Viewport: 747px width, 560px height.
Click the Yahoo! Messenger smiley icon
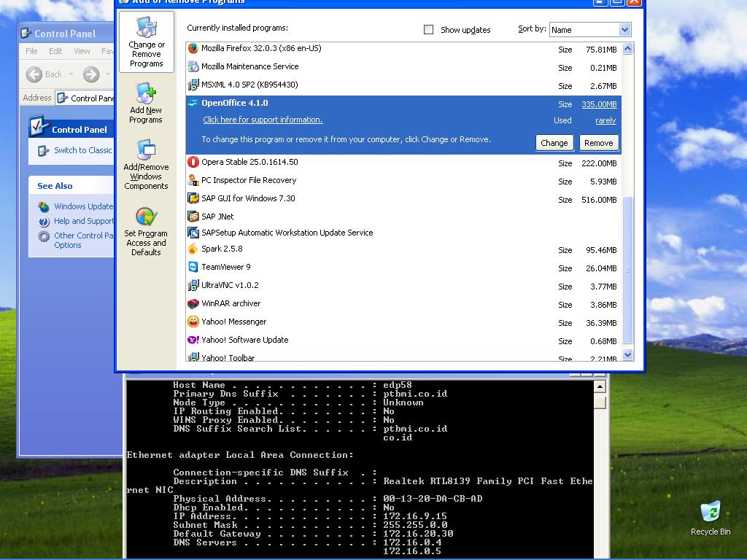pos(193,322)
